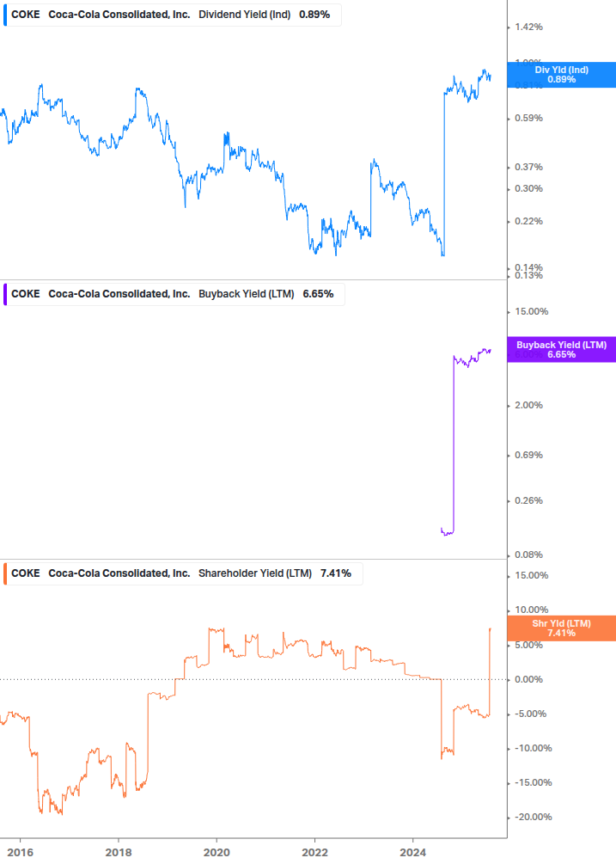Click the COKE ticker in dividend yield legend
Image resolution: width=616 pixels, height=864 pixels.
tap(25, 15)
